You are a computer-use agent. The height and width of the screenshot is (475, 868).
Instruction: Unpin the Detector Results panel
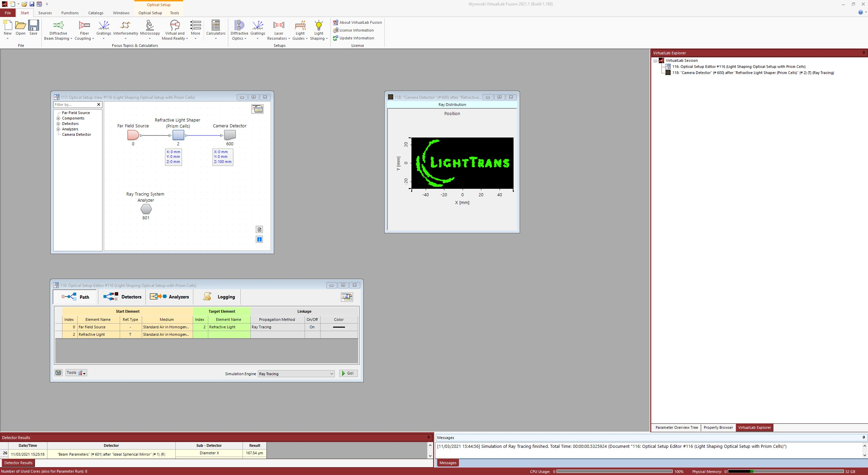coord(428,437)
